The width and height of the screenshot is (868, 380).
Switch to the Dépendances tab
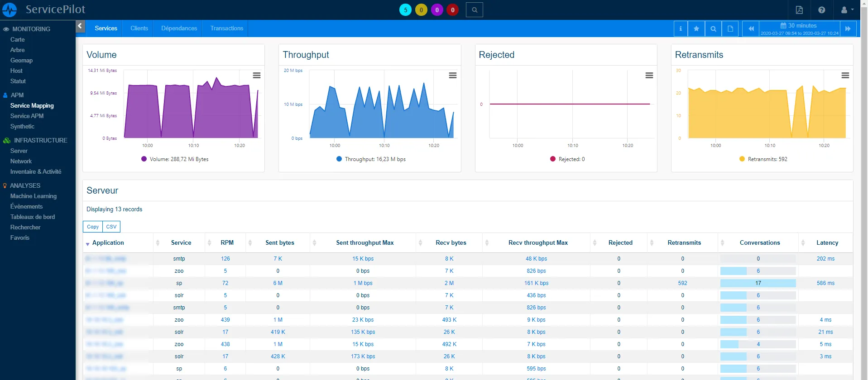(x=179, y=28)
